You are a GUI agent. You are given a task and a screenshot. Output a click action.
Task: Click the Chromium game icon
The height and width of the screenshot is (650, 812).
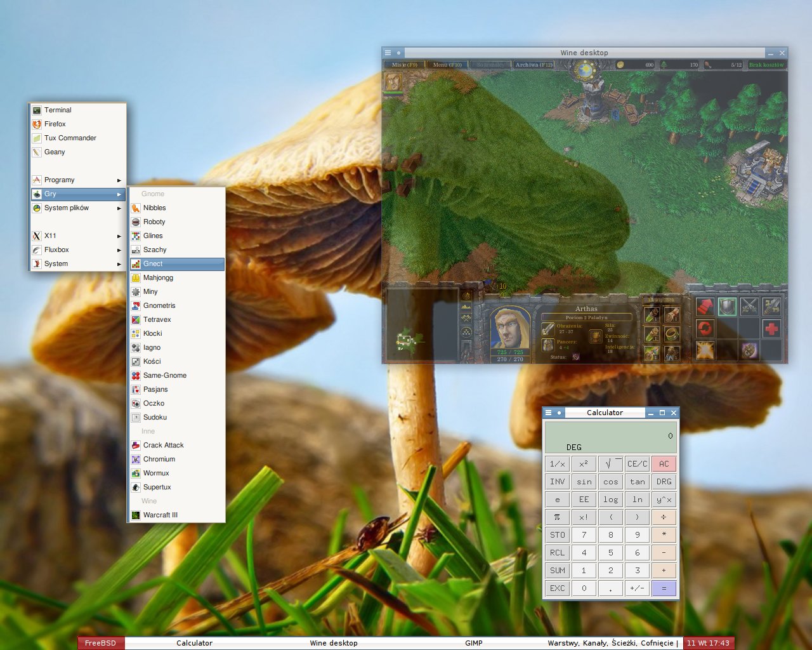[x=136, y=459]
